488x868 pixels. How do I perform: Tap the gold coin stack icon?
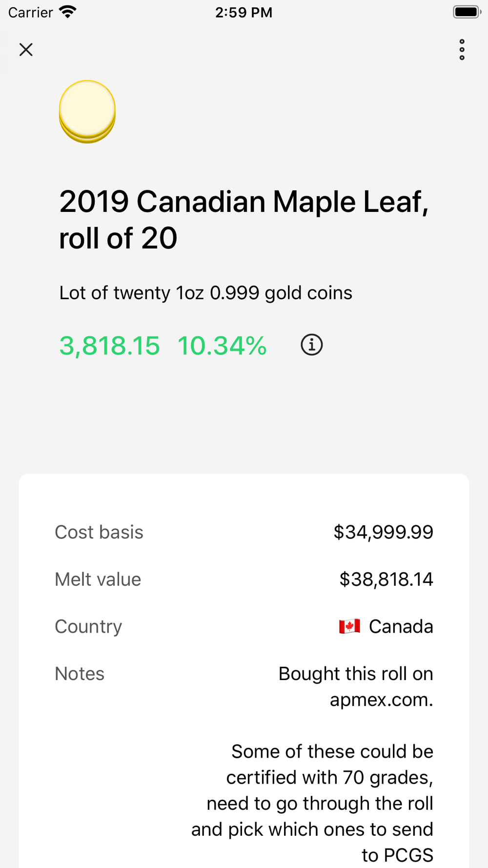(x=87, y=112)
